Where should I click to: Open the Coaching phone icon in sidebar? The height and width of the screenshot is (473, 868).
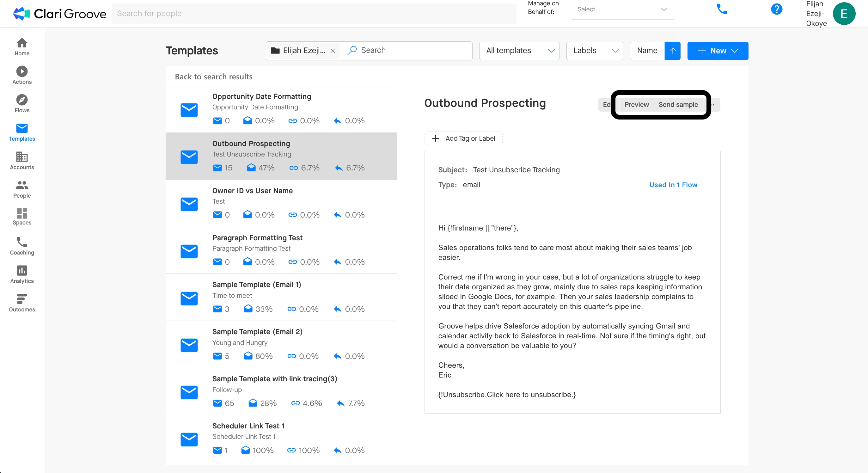(x=22, y=242)
